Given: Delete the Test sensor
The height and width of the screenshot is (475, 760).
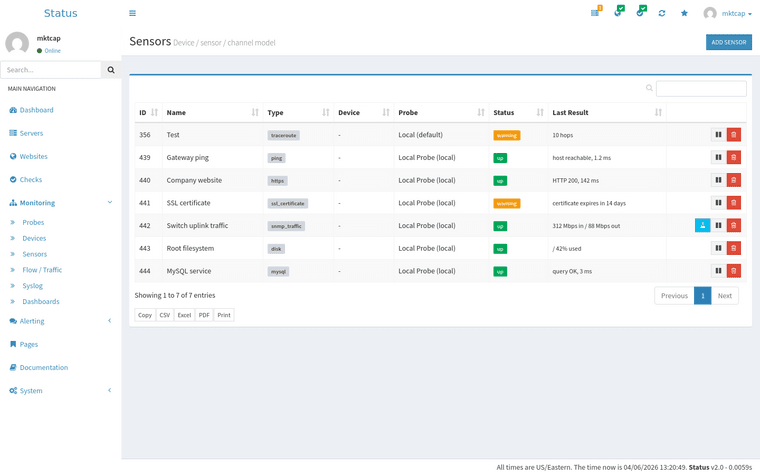Looking at the screenshot, I should 734,135.
